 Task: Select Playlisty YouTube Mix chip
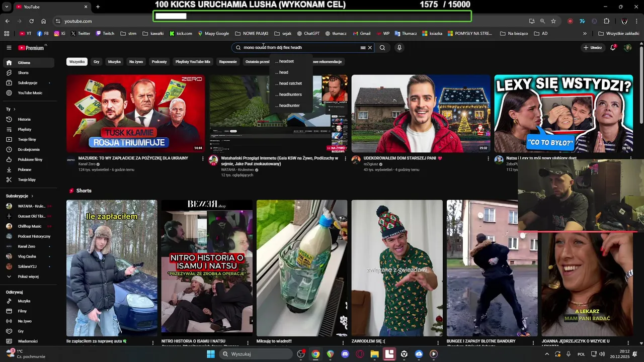click(x=193, y=62)
